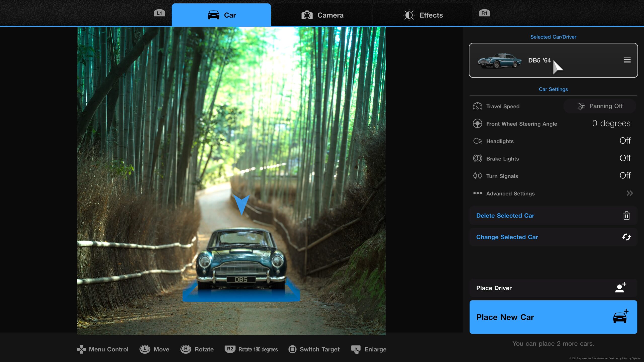Switch to the Car tab
Screen dimensions: 644x362
[x=221, y=15]
